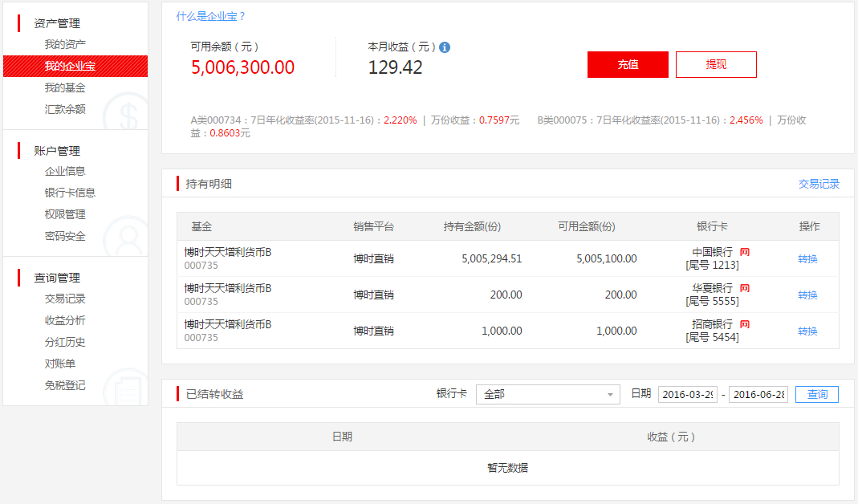This screenshot has height=504, width=858.
Task: Click the 提现 button
Action: [x=716, y=64]
